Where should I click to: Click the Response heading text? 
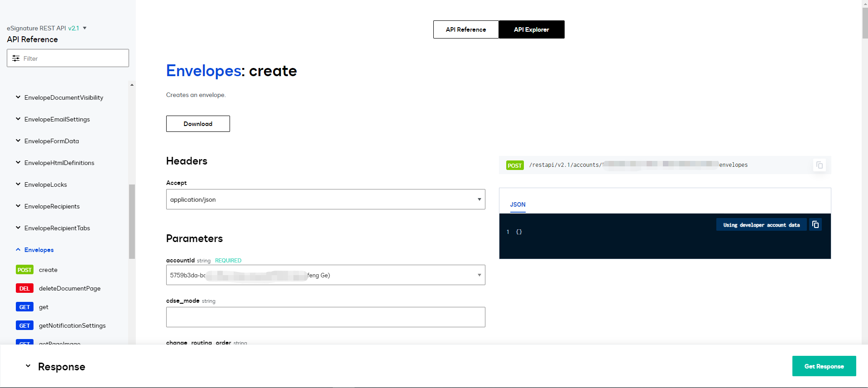click(x=62, y=367)
